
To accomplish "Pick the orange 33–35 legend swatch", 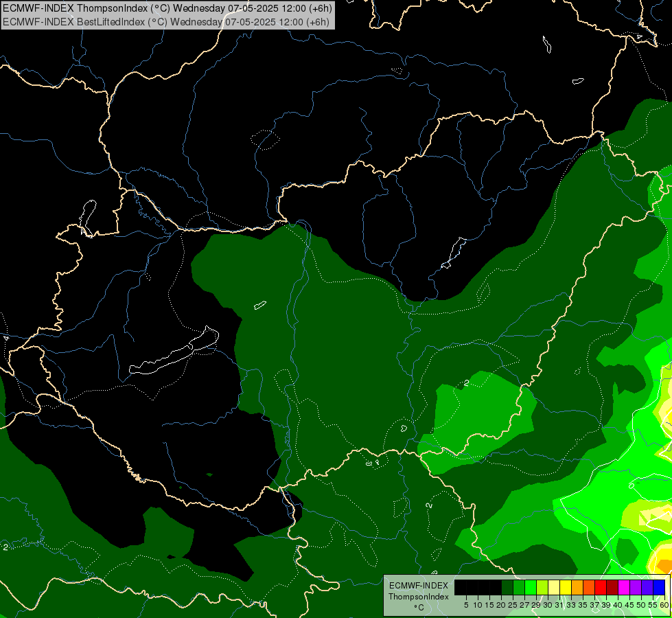I will coord(577,587).
